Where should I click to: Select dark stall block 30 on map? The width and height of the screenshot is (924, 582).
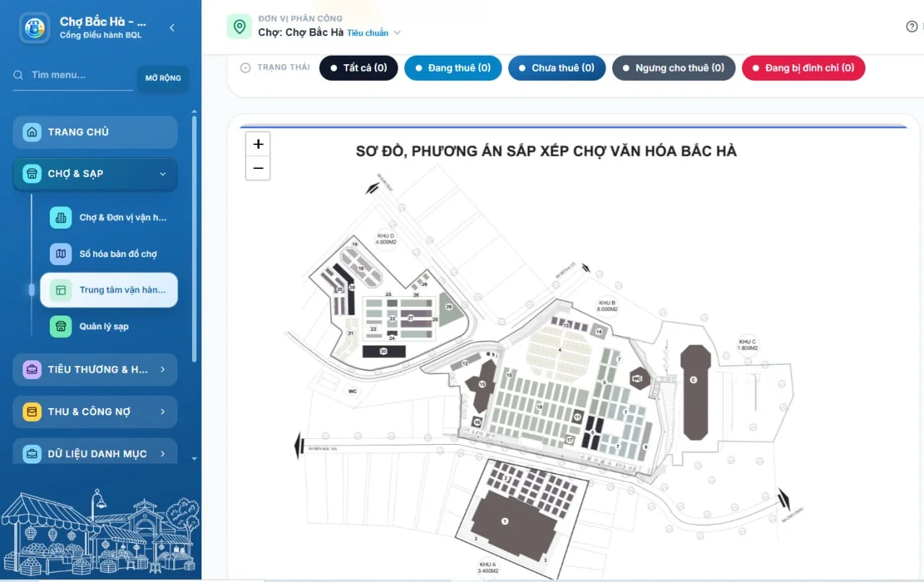(x=383, y=352)
